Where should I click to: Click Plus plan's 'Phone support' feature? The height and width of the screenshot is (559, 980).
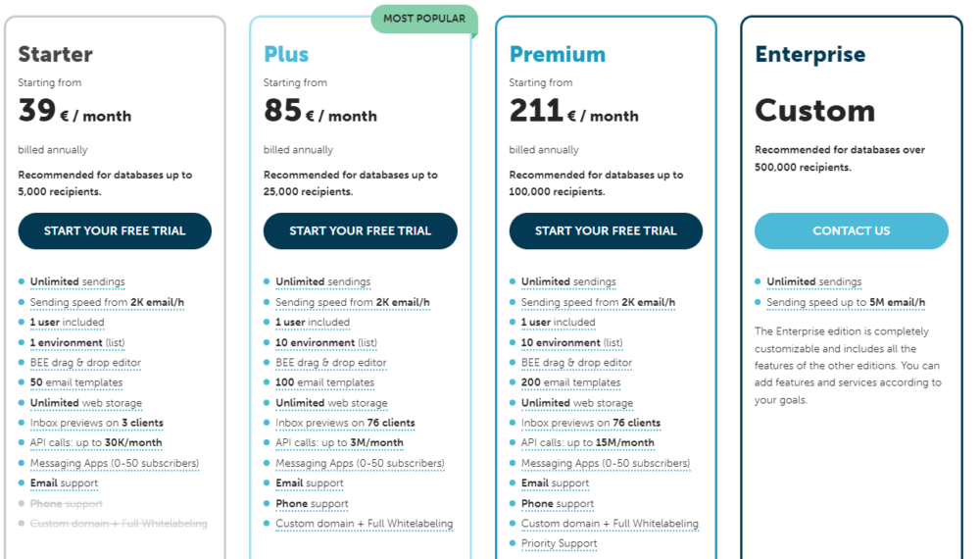312,503
